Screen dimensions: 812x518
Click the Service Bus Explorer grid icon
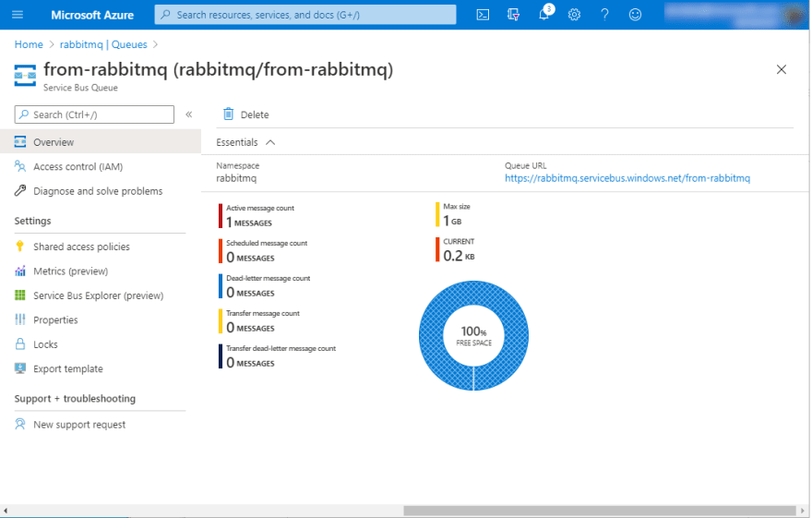pos(20,295)
